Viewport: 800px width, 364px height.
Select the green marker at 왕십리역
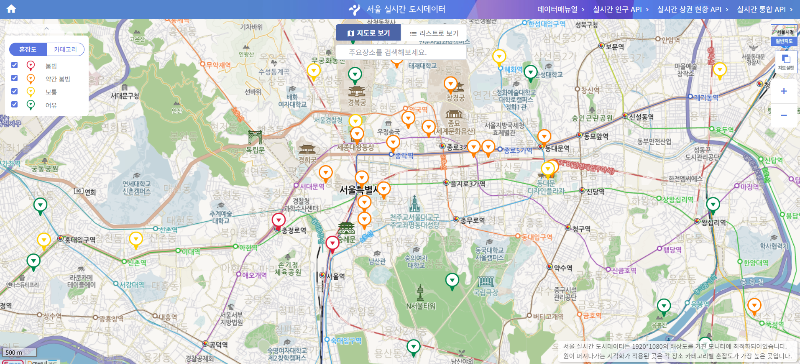[x=713, y=205]
